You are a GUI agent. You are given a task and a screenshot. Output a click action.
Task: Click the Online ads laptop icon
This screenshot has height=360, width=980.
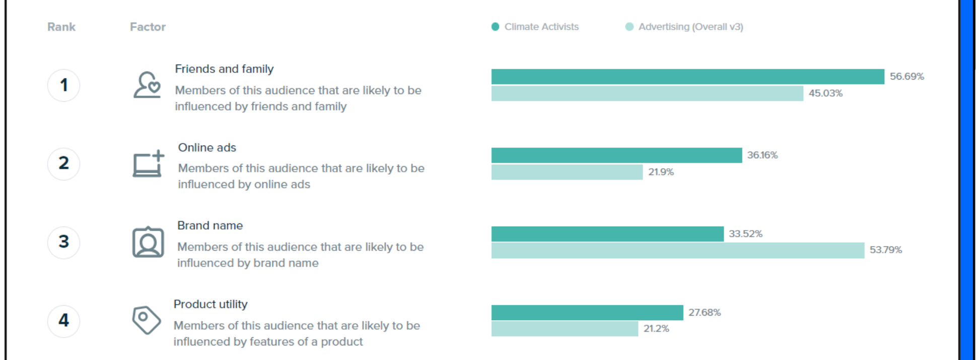pyautogui.click(x=148, y=164)
